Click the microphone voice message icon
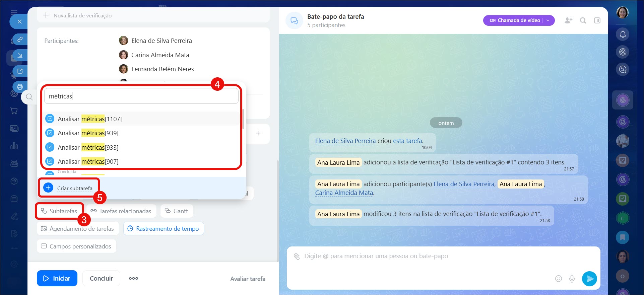644x295 pixels. click(x=572, y=279)
